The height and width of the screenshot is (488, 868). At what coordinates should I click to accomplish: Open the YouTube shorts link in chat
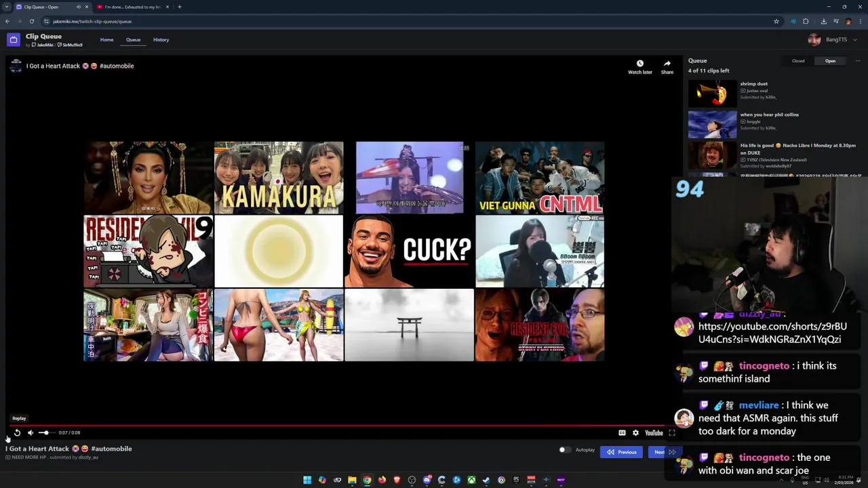click(772, 333)
